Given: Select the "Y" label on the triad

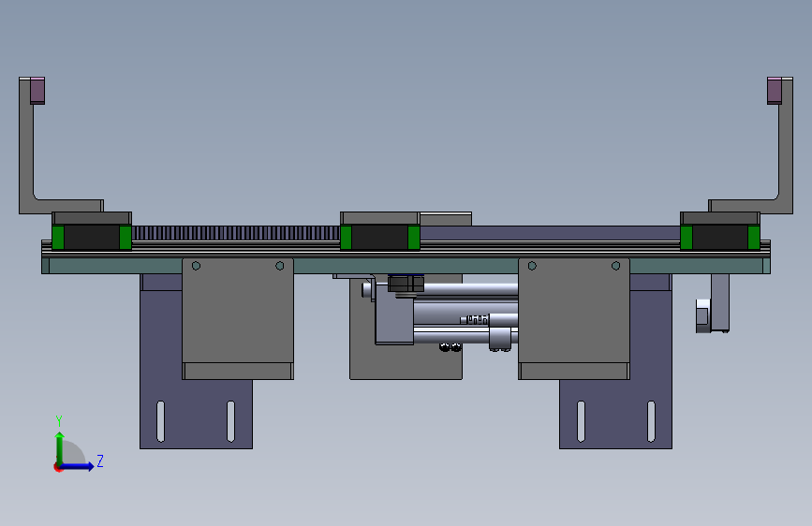Looking at the screenshot, I should [59, 420].
